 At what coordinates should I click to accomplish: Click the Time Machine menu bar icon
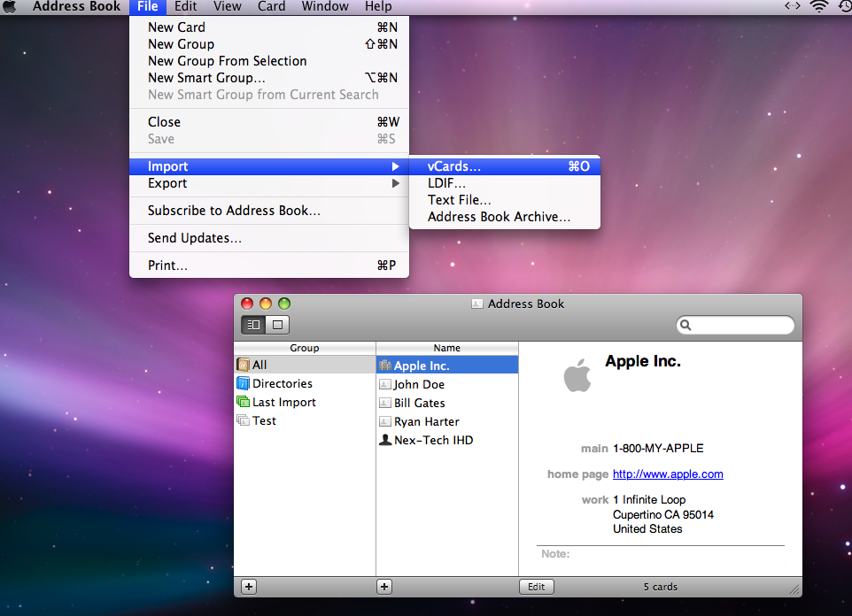[x=844, y=6]
